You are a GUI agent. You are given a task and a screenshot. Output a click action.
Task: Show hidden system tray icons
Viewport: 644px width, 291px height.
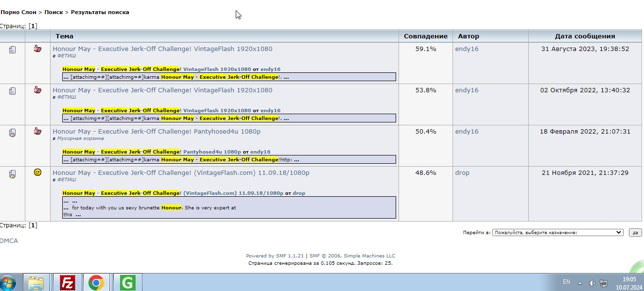[x=580, y=283]
